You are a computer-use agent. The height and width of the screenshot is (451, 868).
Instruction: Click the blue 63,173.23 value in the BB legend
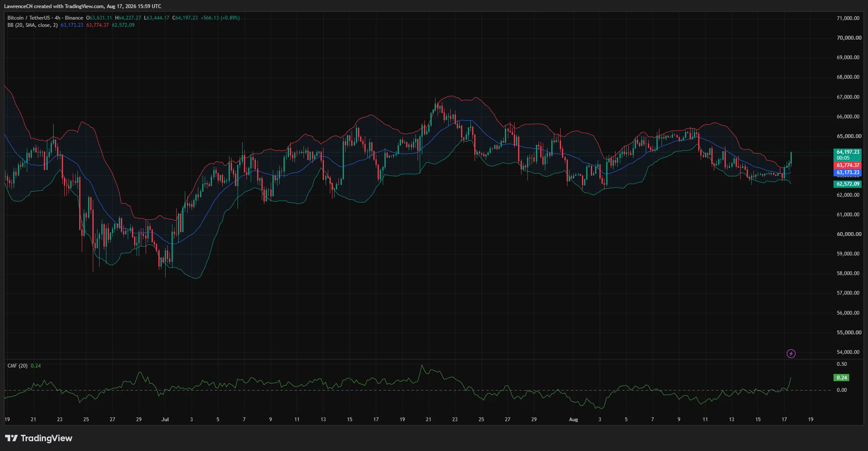tap(72, 25)
